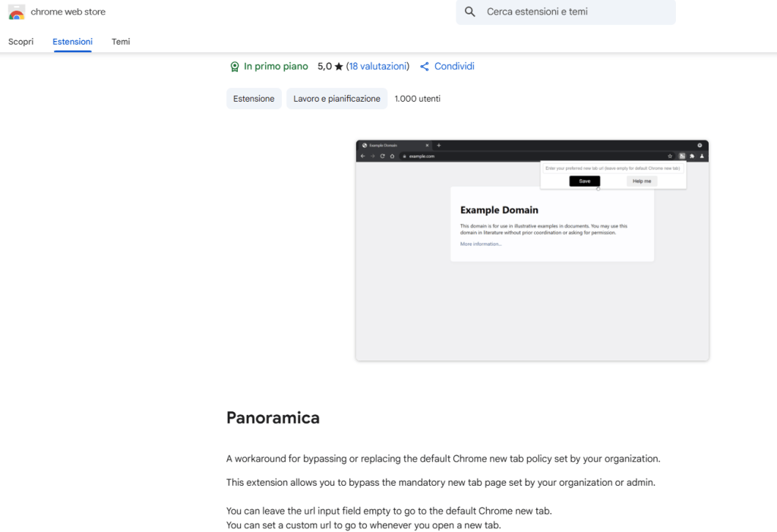Click the share icon next to Condividi

(425, 67)
